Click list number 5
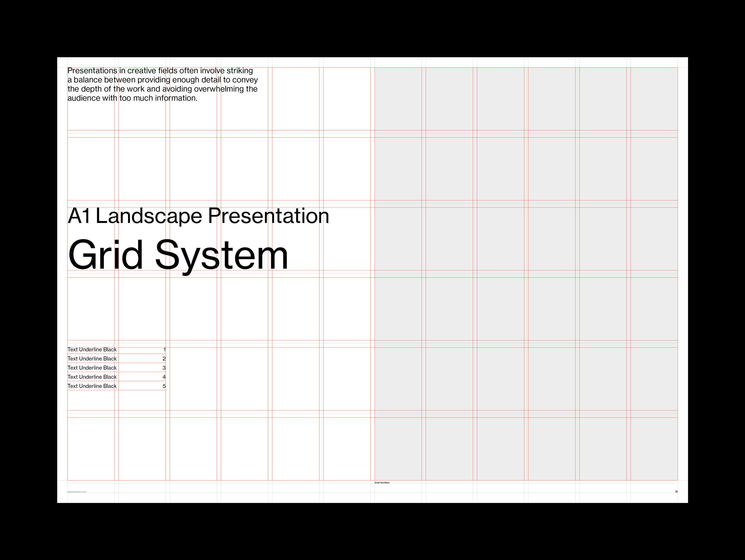Image resolution: width=745 pixels, height=560 pixels. coord(164,386)
